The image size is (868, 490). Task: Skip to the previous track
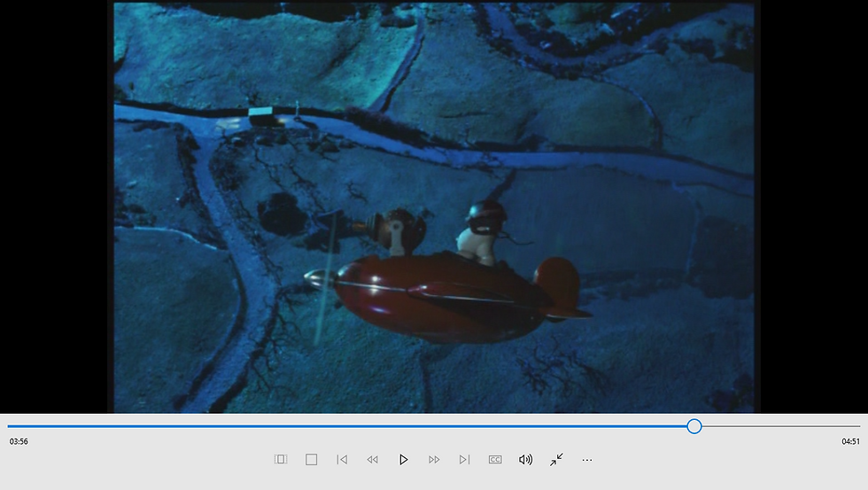click(x=342, y=460)
